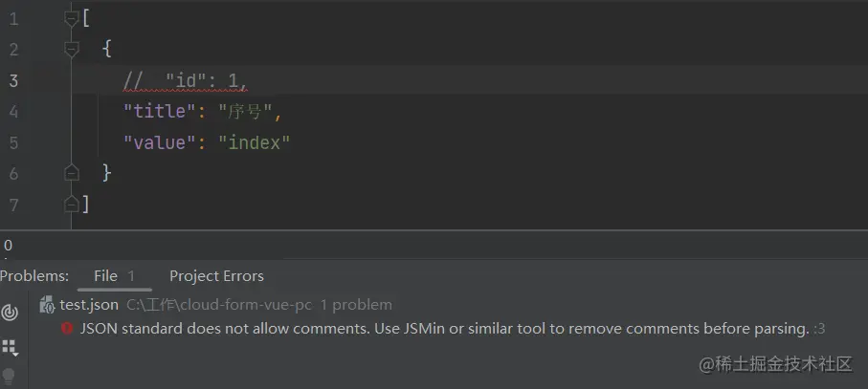The height and width of the screenshot is (389, 868).
Task: Click line number 3 in the gutter
Action: pyautogui.click(x=13, y=80)
